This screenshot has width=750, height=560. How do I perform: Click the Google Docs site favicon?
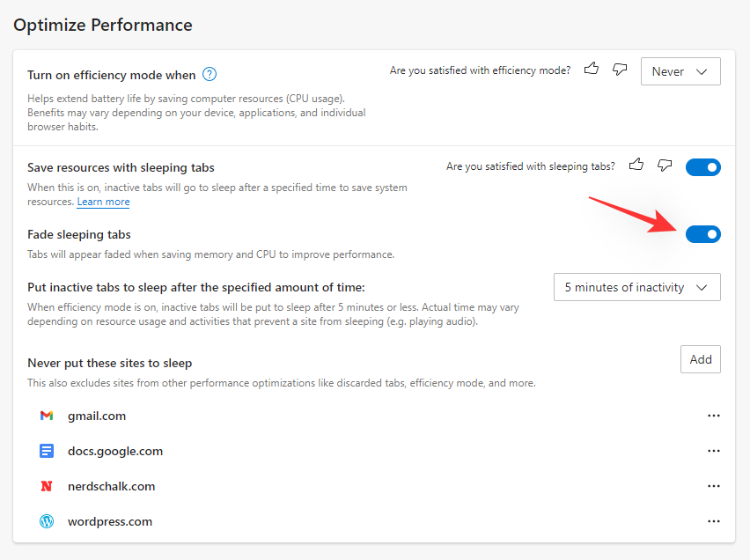(x=46, y=450)
